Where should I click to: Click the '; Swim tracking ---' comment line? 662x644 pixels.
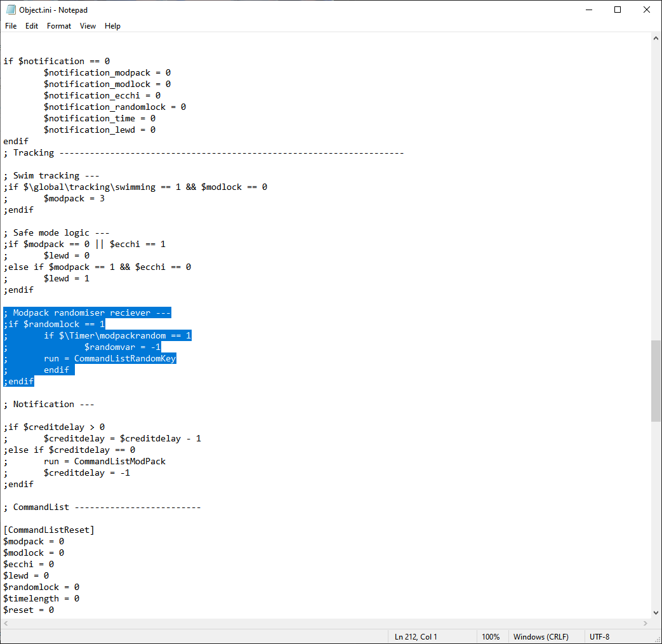51,175
